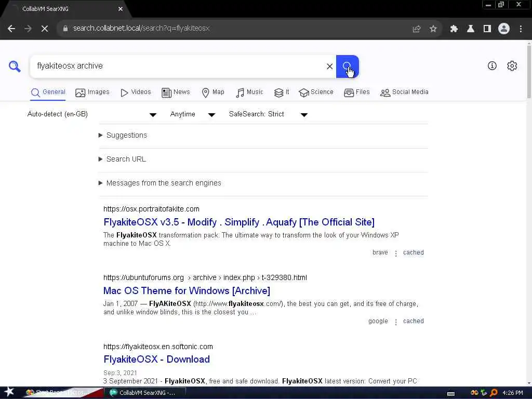Click the Sep 3, 2021 result date
This screenshot has height=399, width=532.
[x=120, y=373]
